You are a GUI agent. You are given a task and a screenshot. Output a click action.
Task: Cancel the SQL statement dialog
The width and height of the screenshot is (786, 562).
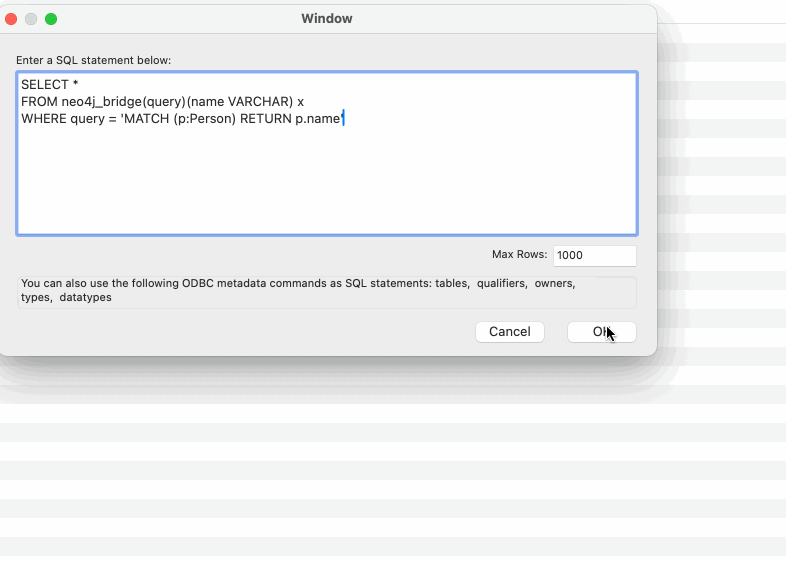(510, 332)
